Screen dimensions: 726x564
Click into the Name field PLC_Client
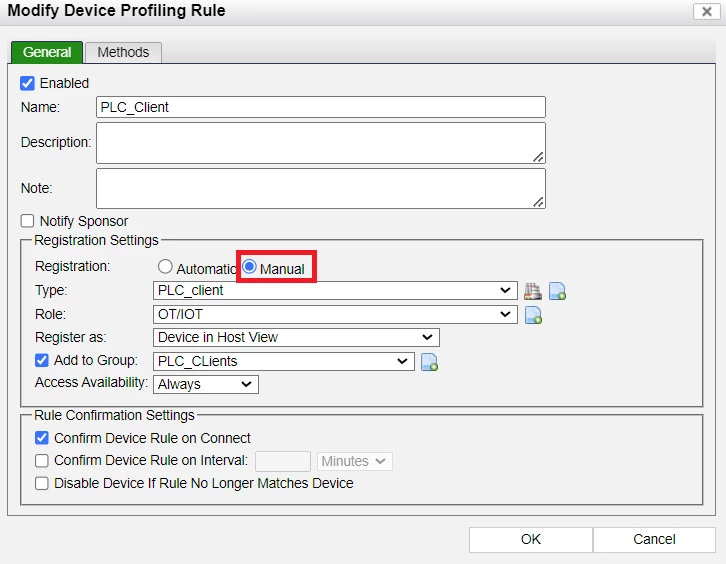(321, 107)
